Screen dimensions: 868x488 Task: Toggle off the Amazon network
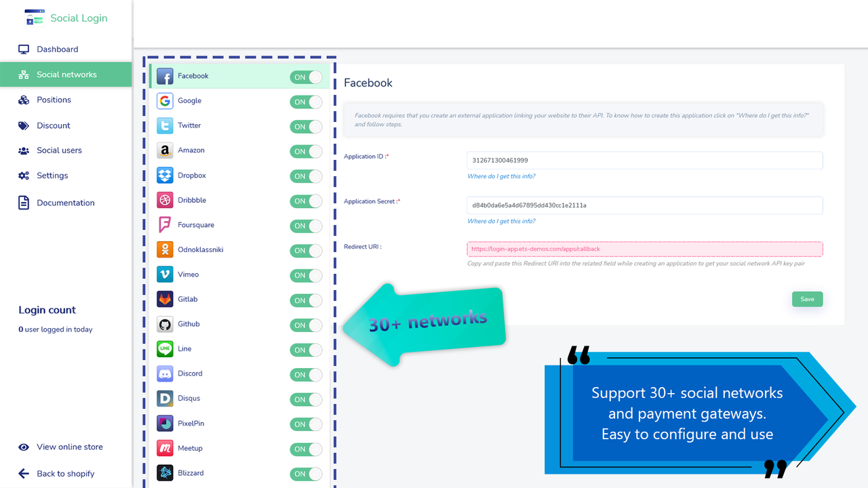[x=306, y=151]
